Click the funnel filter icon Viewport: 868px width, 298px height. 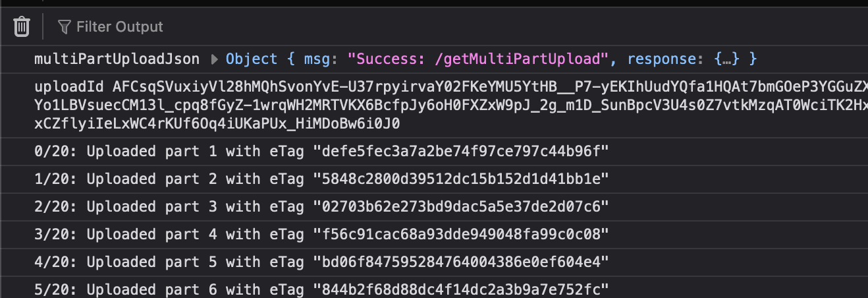coord(64,27)
